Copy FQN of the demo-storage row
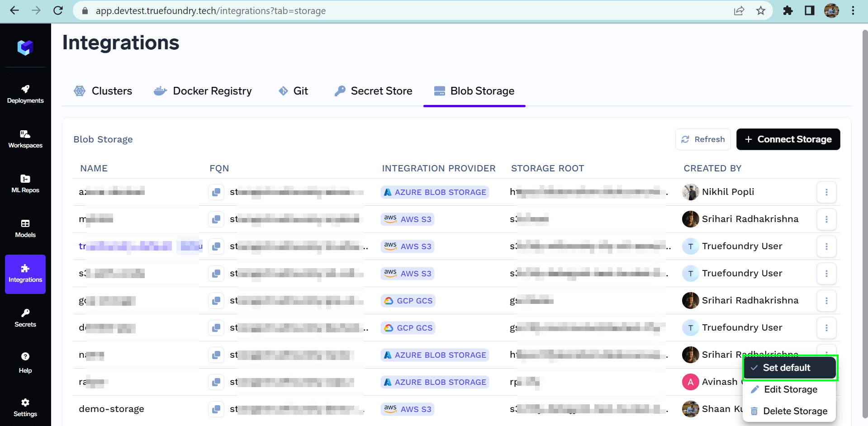868x426 pixels. tap(216, 409)
